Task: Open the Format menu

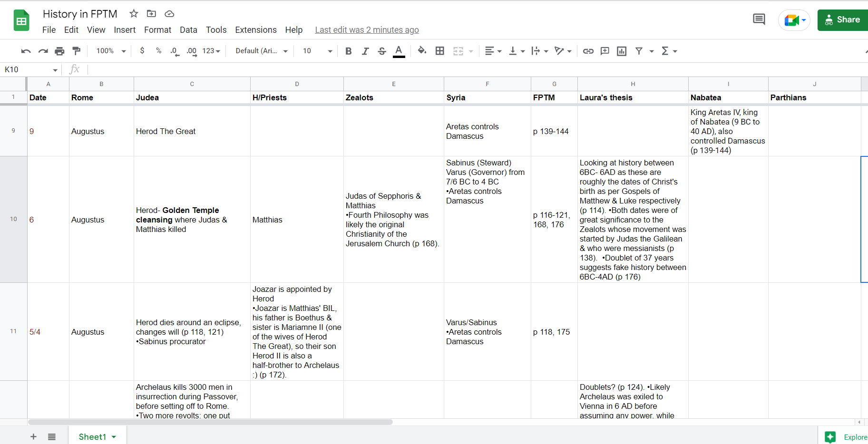Action: (x=157, y=30)
